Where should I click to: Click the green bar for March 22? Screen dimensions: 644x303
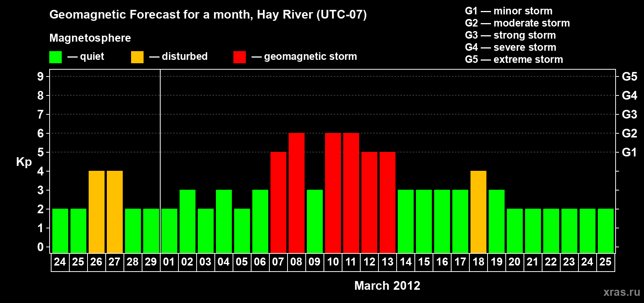click(551, 231)
